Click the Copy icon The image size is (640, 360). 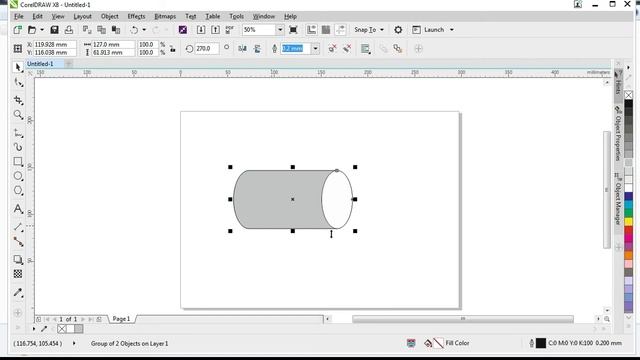102,30
